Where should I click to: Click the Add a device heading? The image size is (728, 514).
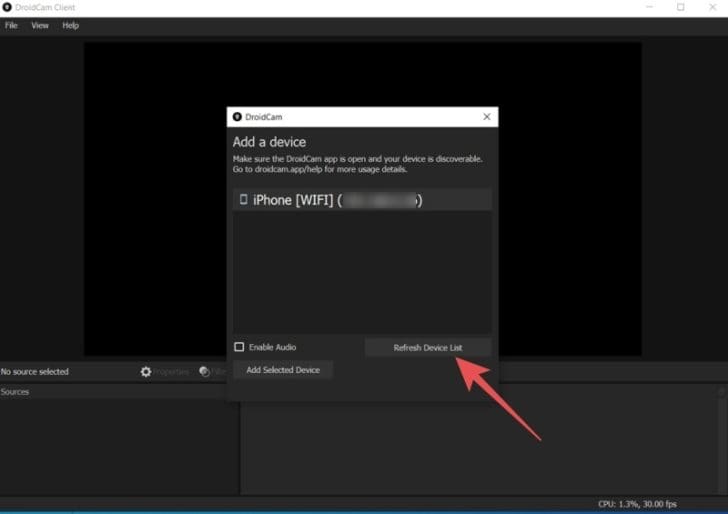(x=269, y=142)
